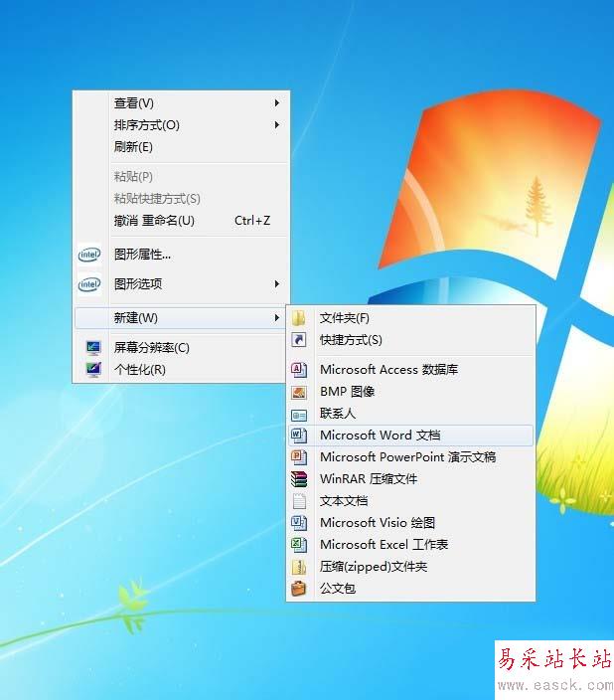Click the 新建(W) submenu arrow

tap(276, 318)
